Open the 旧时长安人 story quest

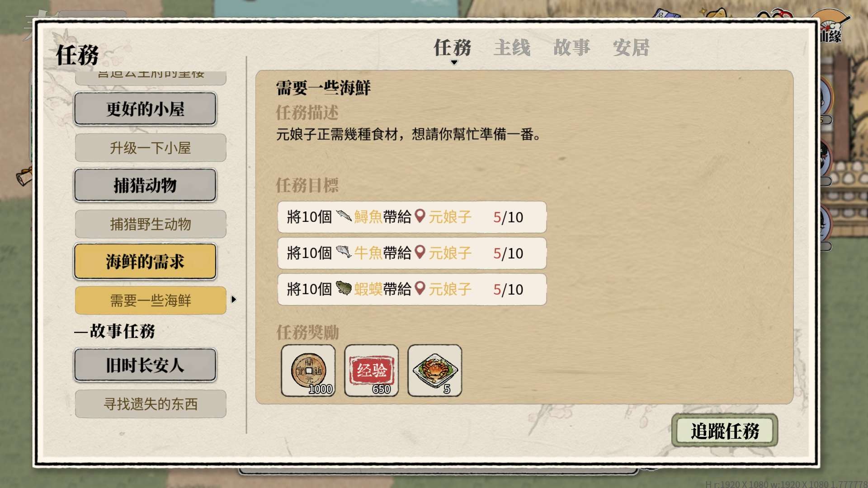point(145,365)
